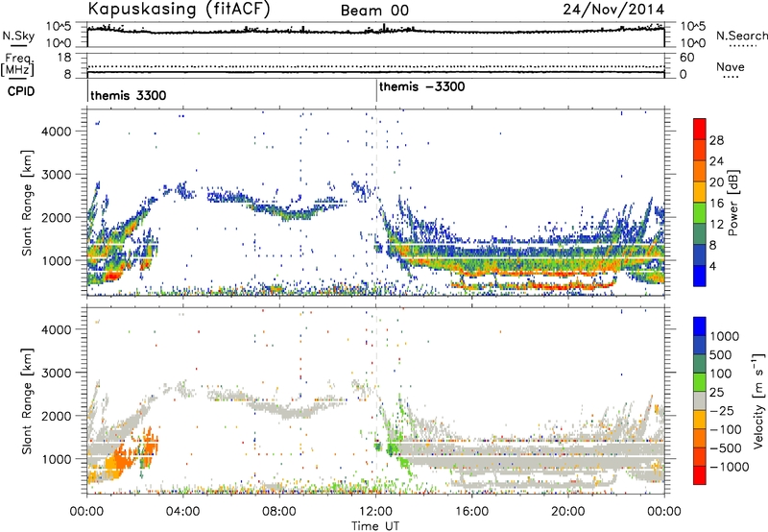The width and height of the screenshot is (768, 532).
Task: Click the '4000' range tick of power panel
Action: 56,132
